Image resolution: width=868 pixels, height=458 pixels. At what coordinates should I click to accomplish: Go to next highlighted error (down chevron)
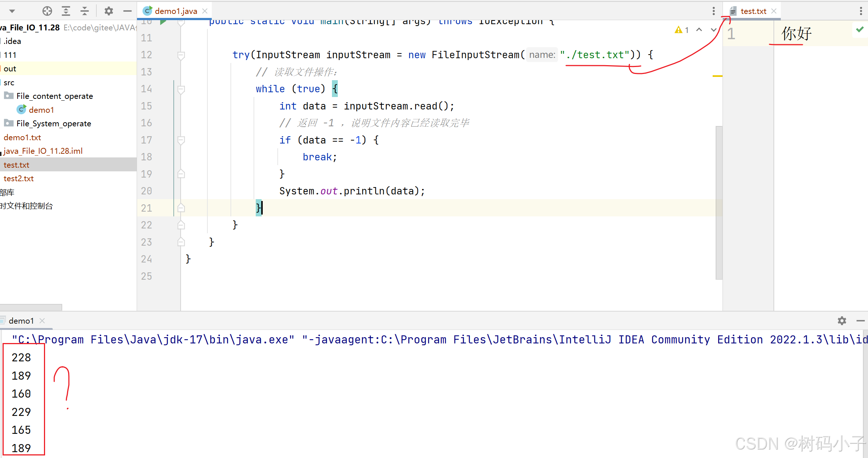713,30
